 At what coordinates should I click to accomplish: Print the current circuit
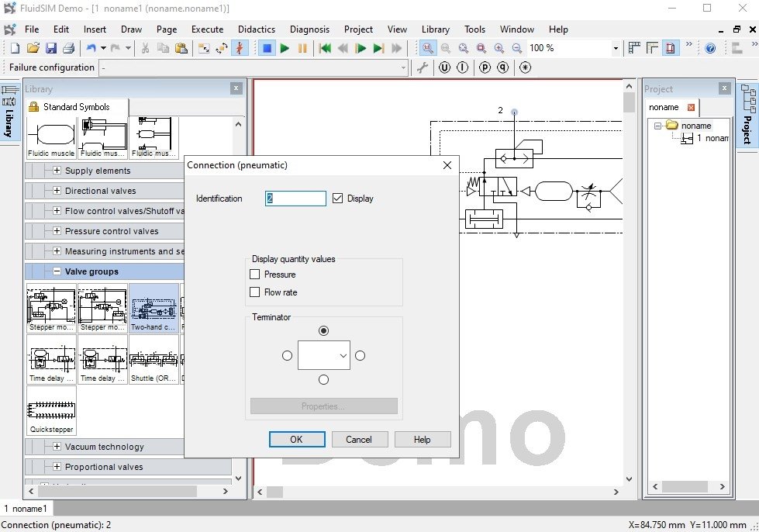(69, 48)
